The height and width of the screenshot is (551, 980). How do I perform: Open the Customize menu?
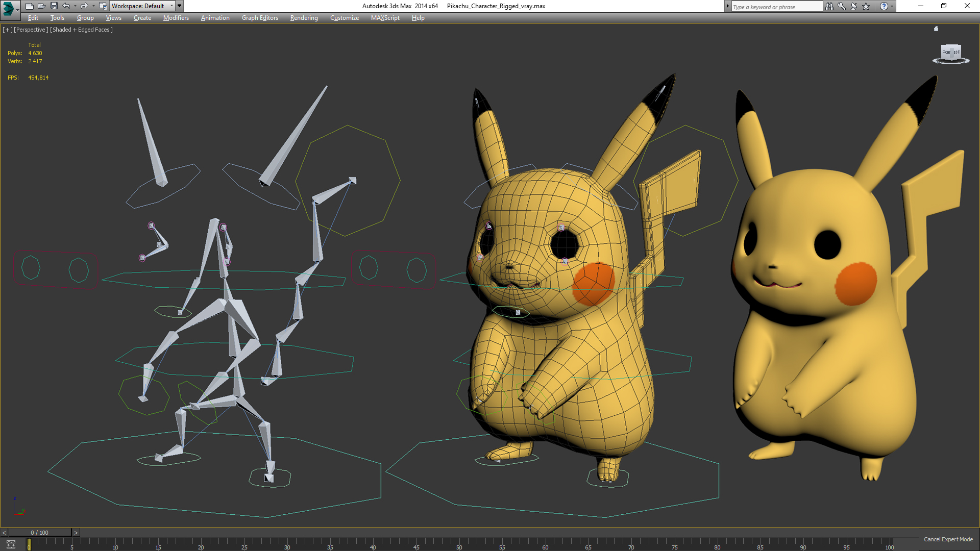click(x=344, y=18)
